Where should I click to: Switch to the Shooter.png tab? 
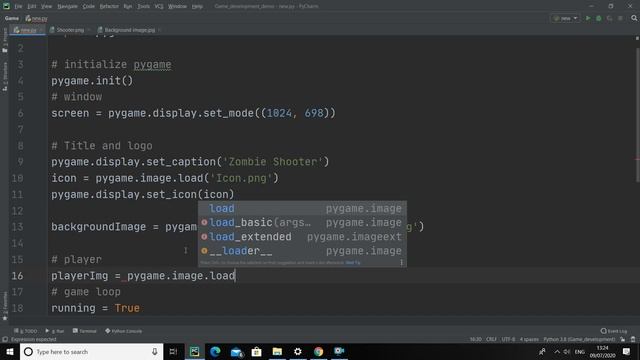67,30
